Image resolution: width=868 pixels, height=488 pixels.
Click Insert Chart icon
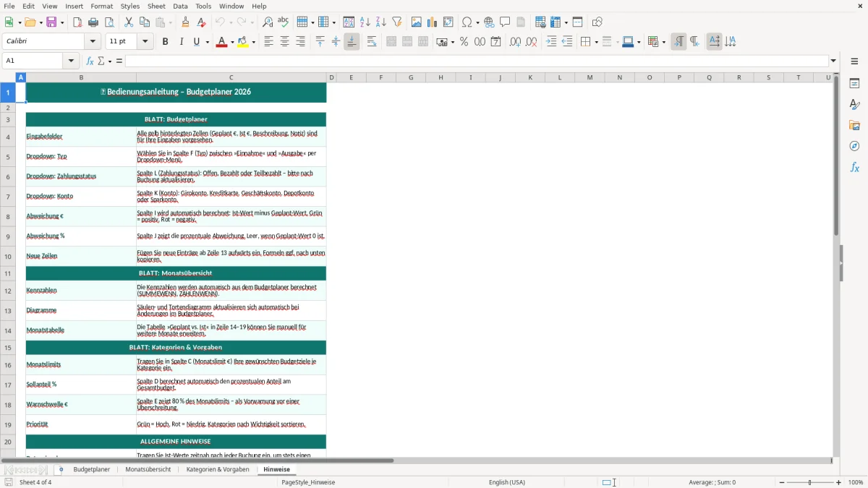coord(433,22)
